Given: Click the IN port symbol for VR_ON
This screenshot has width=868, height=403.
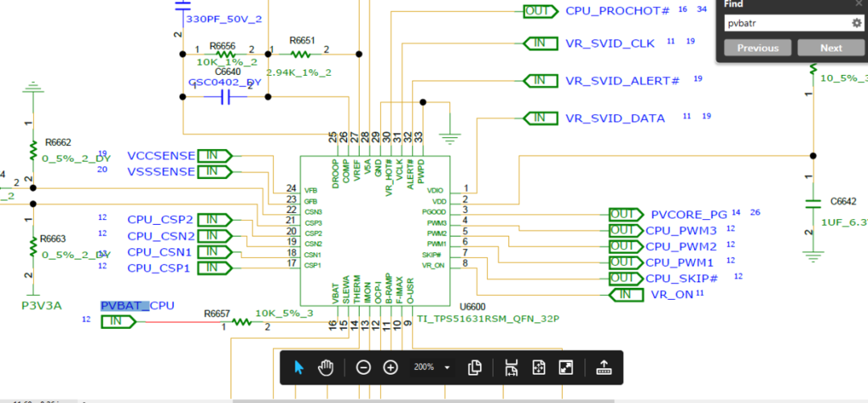Looking at the screenshot, I should (x=626, y=294).
